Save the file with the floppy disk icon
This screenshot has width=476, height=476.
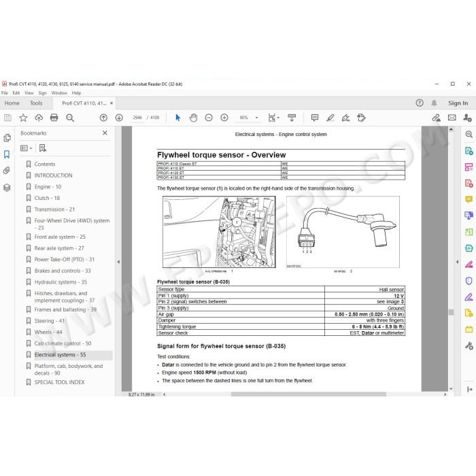click(x=7, y=118)
